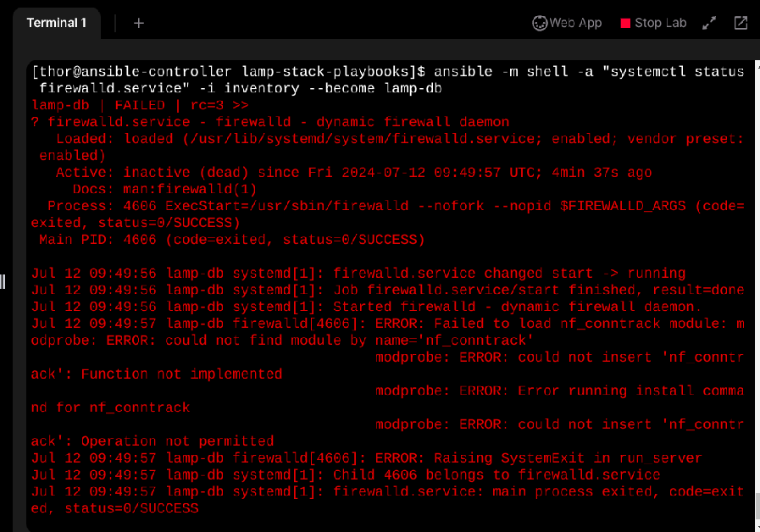Open terminal in new window icon
This screenshot has width=760, height=532.
pos(741,23)
